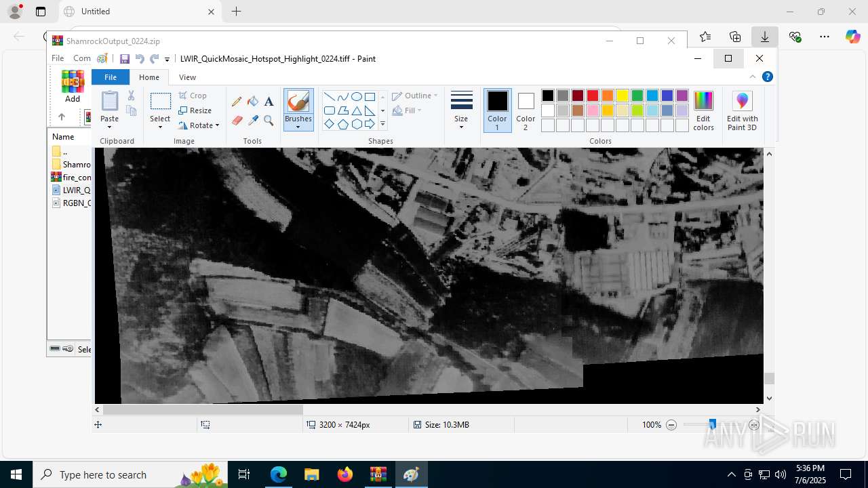The height and width of the screenshot is (488, 868).
Task: Expand the Shapes gallery More arrow
Action: (382, 124)
